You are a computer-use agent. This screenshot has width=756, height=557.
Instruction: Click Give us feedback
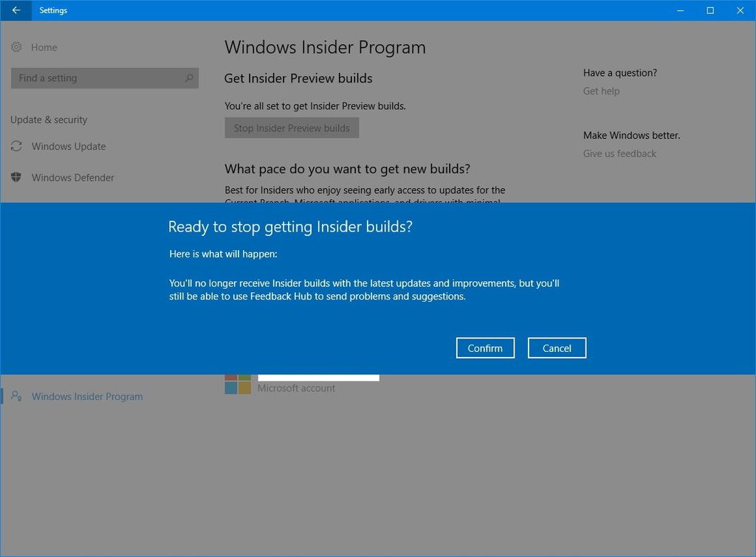coord(619,153)
